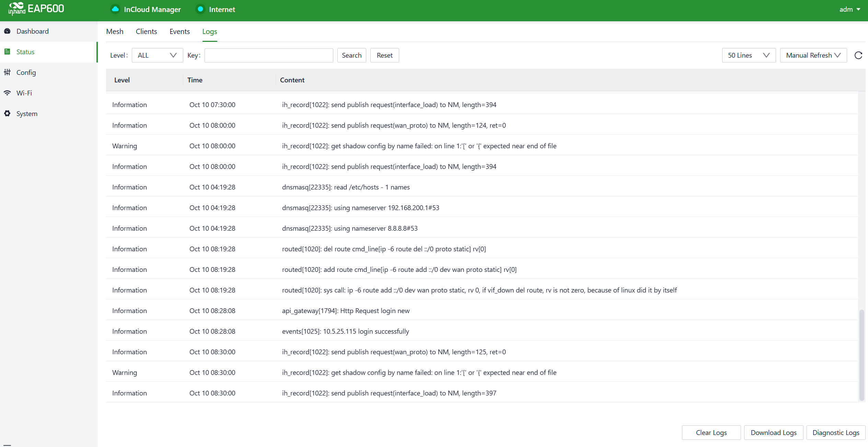Click the InCloud Manager cloud status icon
The image size is (868, 447).
point(115,9)
